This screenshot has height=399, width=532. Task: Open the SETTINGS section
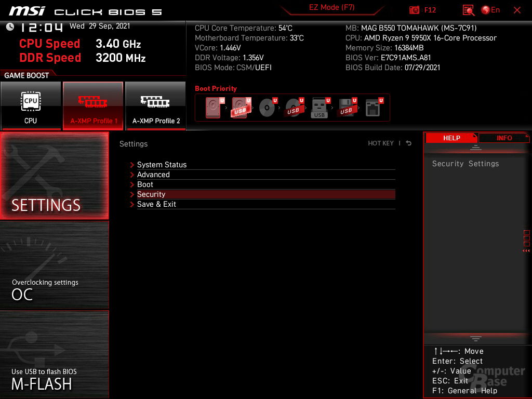coord(54,176)
